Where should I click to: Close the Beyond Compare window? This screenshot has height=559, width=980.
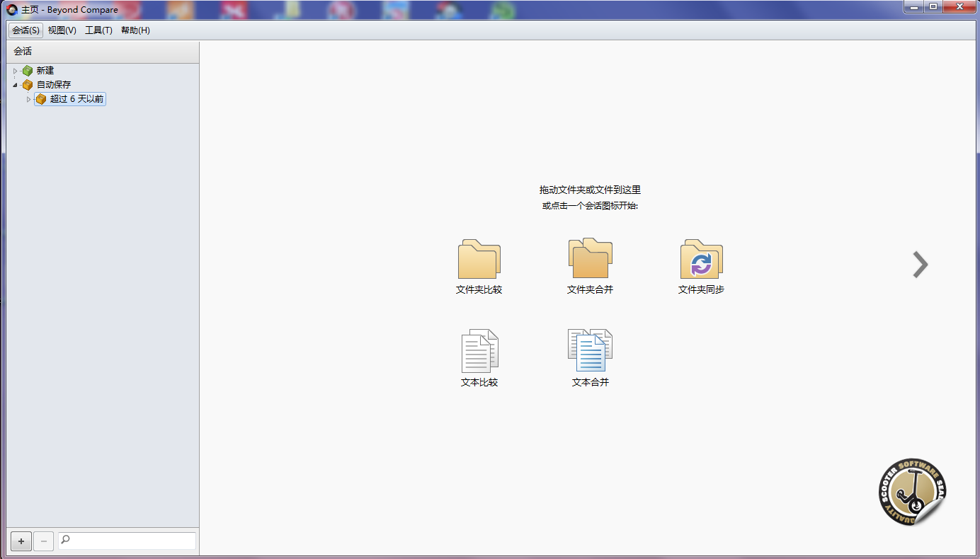point(959,6)
